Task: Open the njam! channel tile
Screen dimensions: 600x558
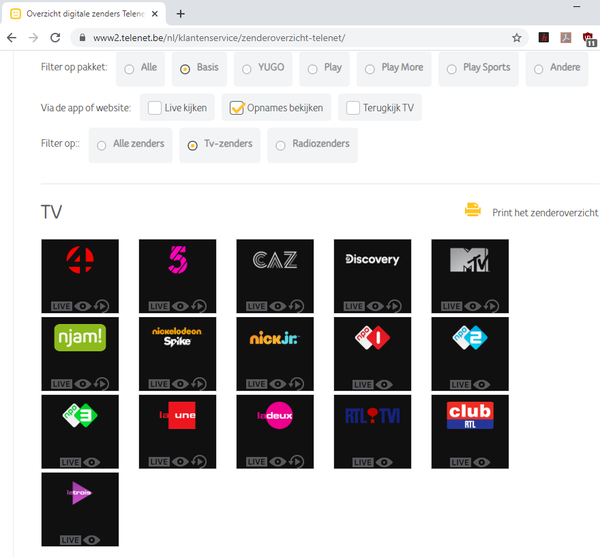Action: coord(80,354)
